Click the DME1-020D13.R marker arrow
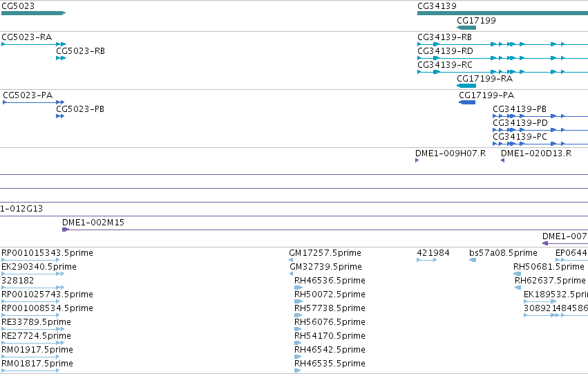 [x=503, y=160]
